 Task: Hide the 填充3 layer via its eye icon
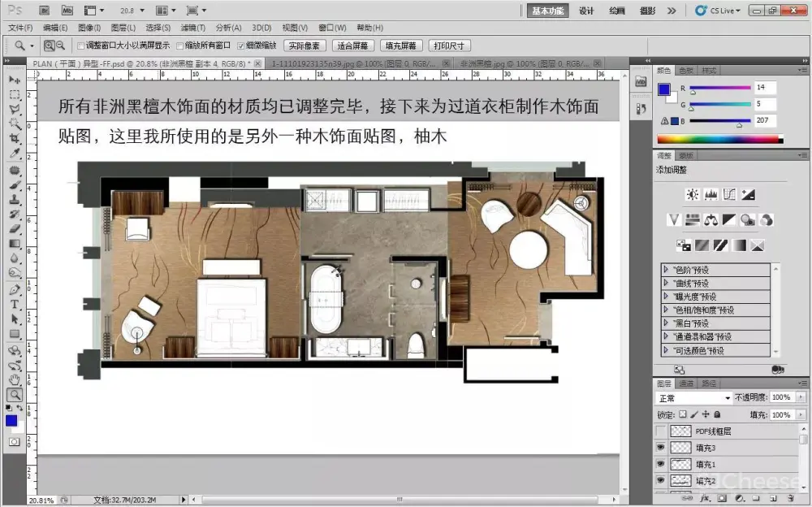click(660, 448)
